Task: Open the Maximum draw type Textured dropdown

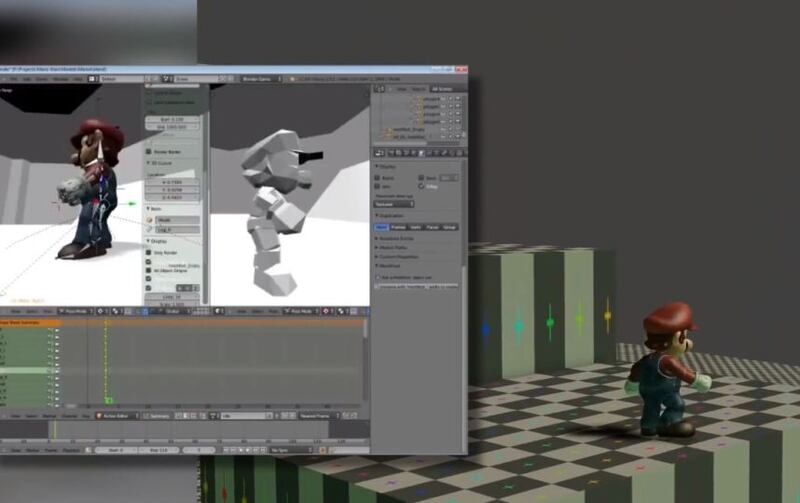Action: coord(394,204)
